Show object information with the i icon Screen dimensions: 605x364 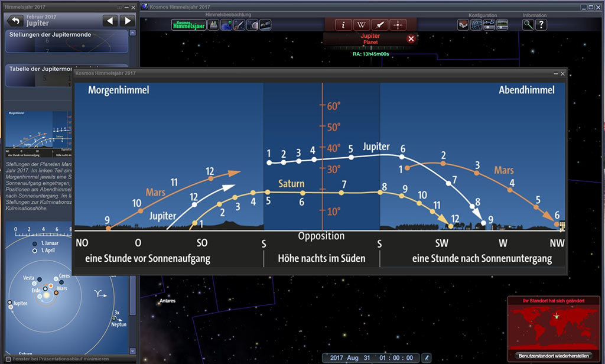(343, 25)
